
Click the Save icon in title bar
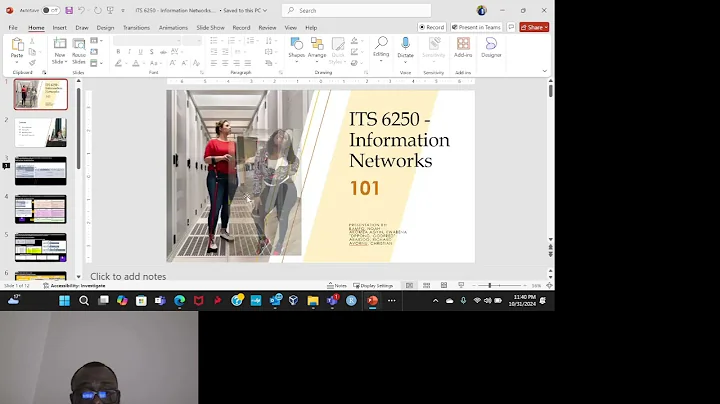tap(69, 10)
